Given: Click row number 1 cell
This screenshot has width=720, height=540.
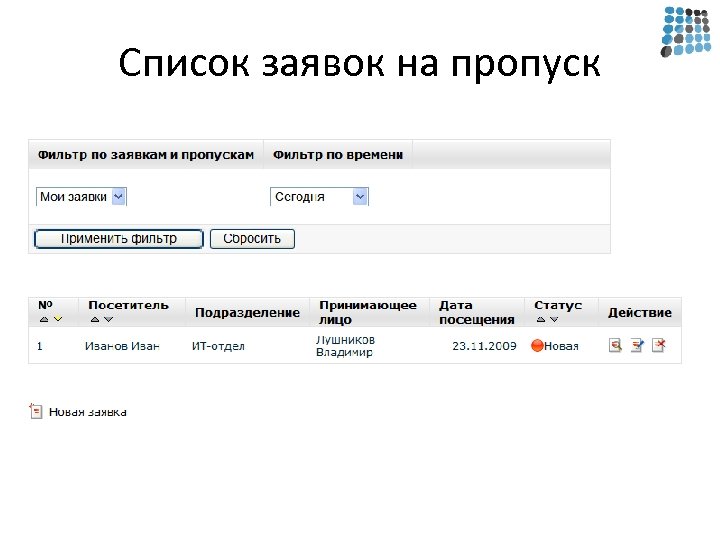Looking at the screenshot, I should click(40, 346).
